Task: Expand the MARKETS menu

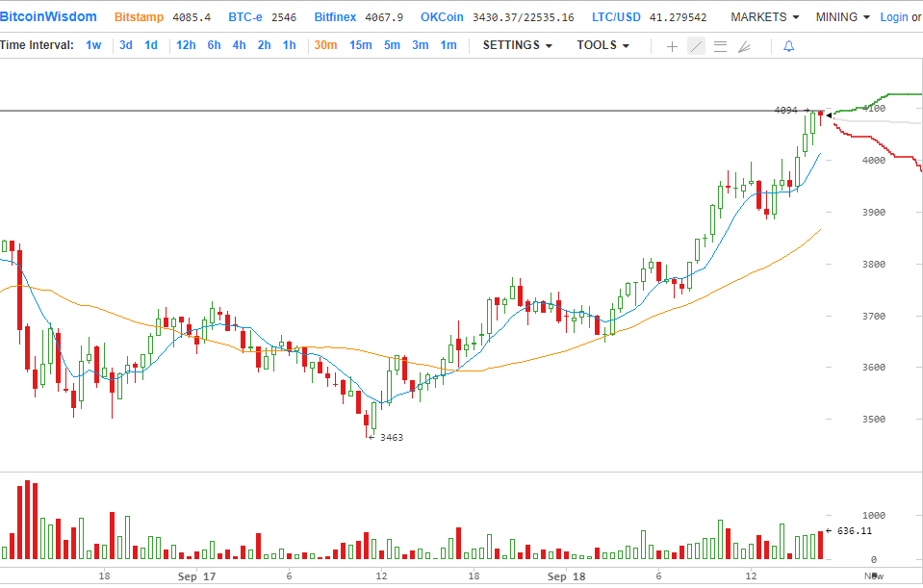Action: pos(764,17)
